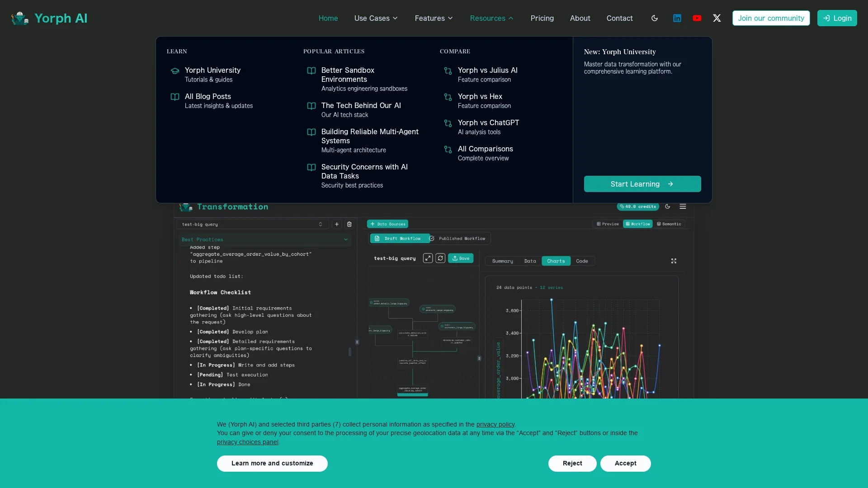Toggle dark mode moon icon in navbar
Screen dimensions: 868x488
[x=655, y=18]
